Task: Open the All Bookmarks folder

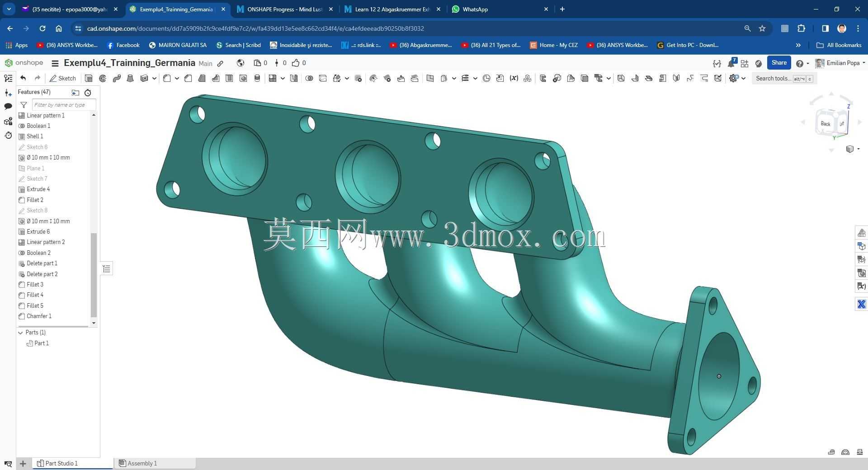Action: pyautogui.click(x=839, y=45)
